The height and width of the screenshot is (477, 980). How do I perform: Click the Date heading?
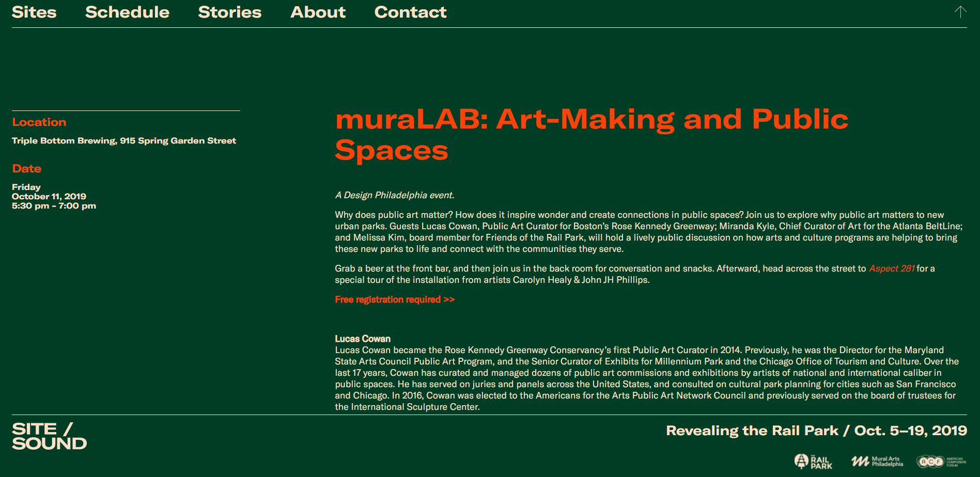click(x=27, y=169)
